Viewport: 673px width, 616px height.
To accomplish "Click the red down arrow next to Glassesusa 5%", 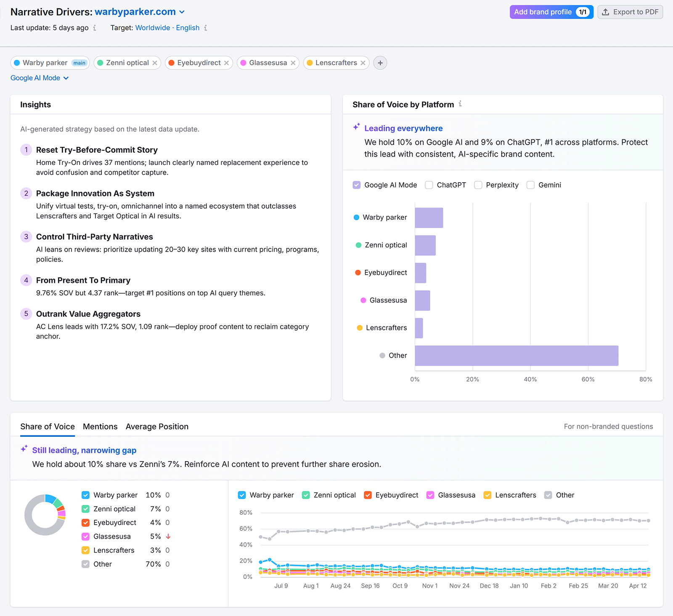I will 168,536.
